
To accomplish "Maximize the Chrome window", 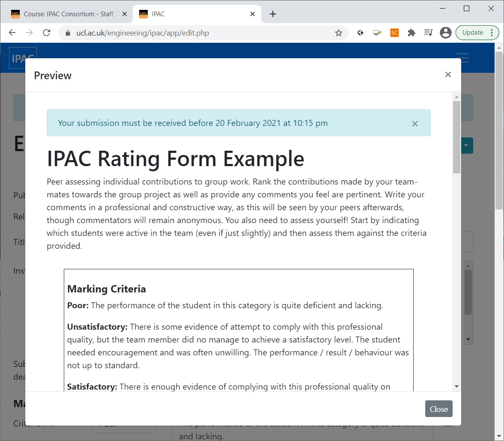I will [x=466, y=9].
